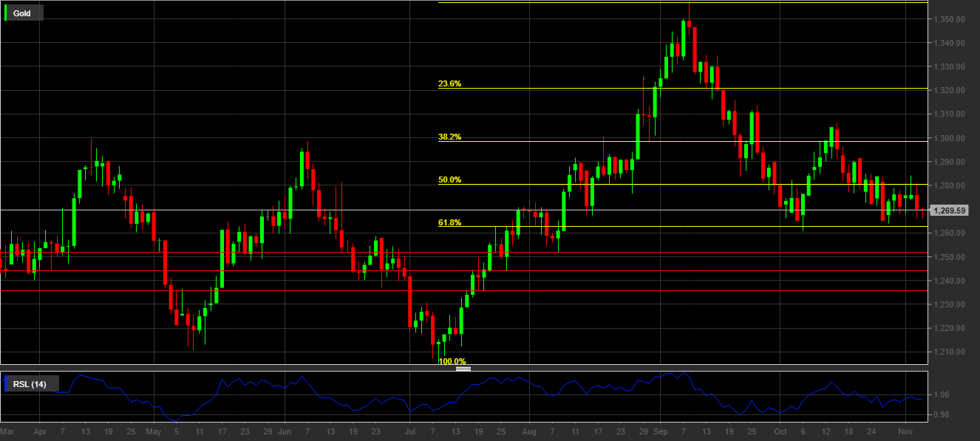Click the 1,350.00 mark on price axis
Screen dimensions: 980x441
pyautogui.click(x=947, y=20)
